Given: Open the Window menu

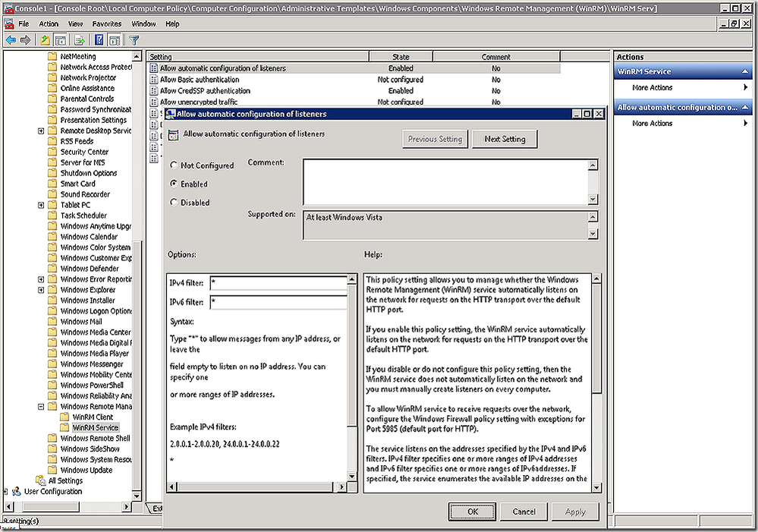Looking at the screenshot, I should click(x=143, y=24).
